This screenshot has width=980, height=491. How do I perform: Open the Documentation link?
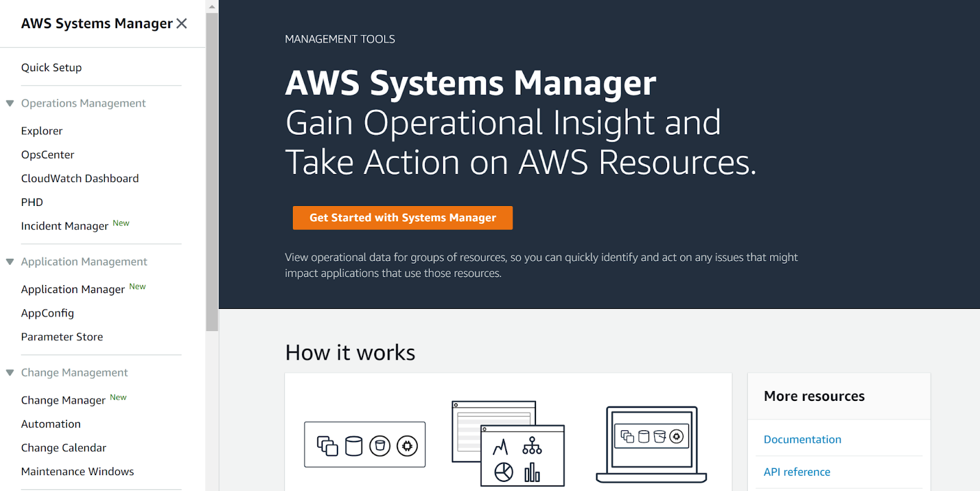point(802,440)
